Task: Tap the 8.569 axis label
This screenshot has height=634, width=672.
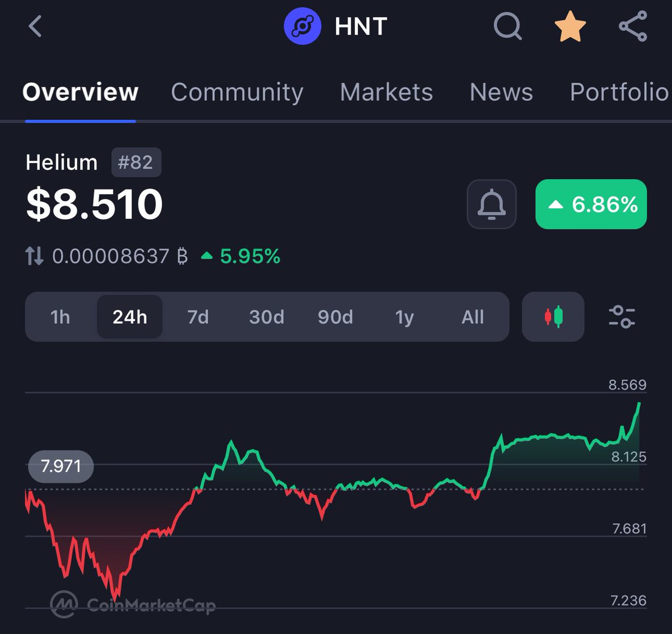Action: tap(627, 385)
